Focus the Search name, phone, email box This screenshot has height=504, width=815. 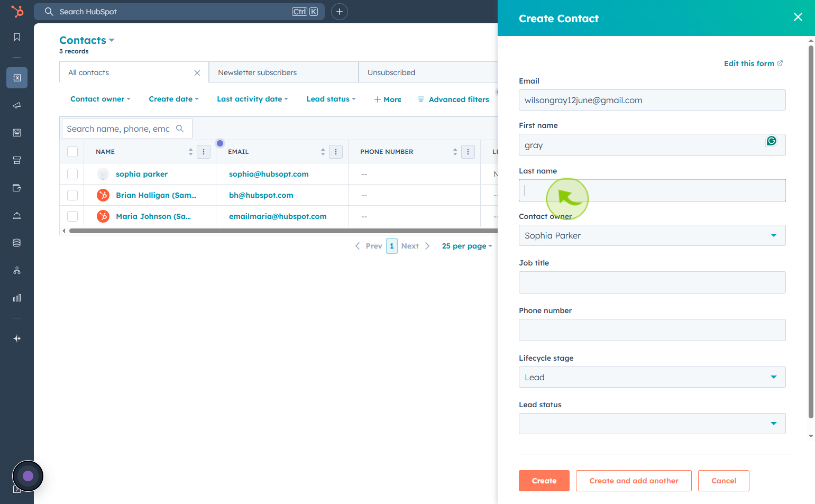(x=127, y=129)
